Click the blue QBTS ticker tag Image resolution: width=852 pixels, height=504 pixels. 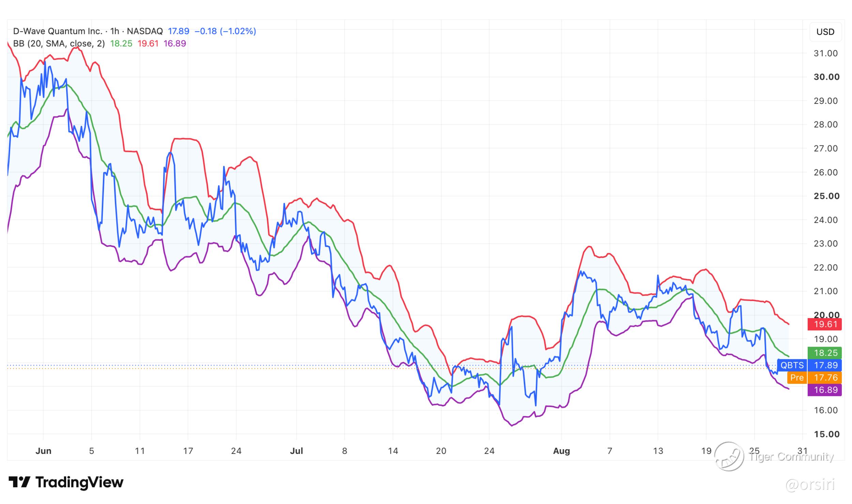click(792, 365)
